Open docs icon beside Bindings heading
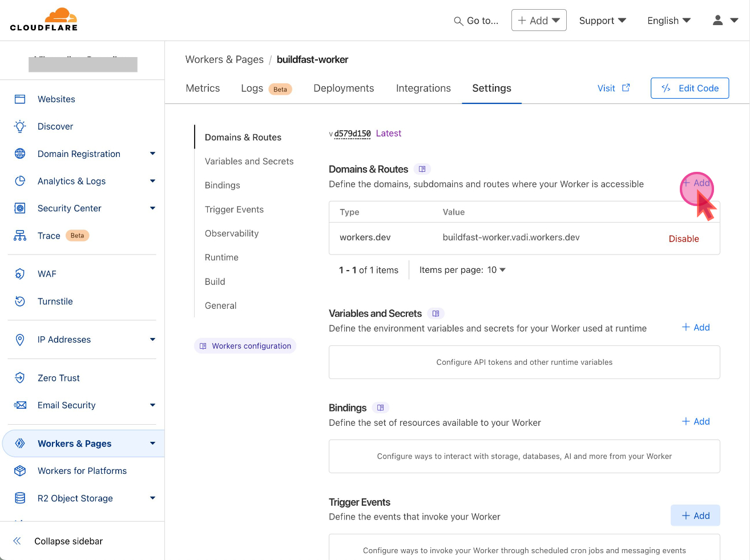Screen dimensions: 750x560 pyautogui.click(x=381, y=408)
